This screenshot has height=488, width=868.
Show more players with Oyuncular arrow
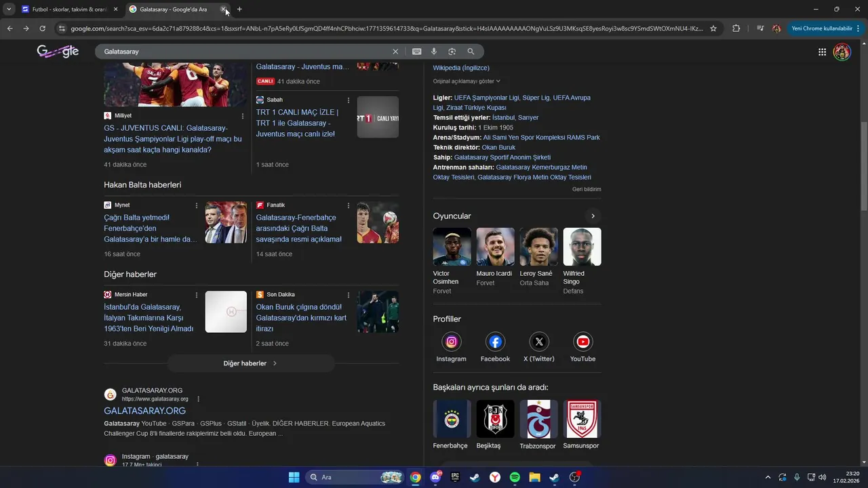tap(593, 216)
